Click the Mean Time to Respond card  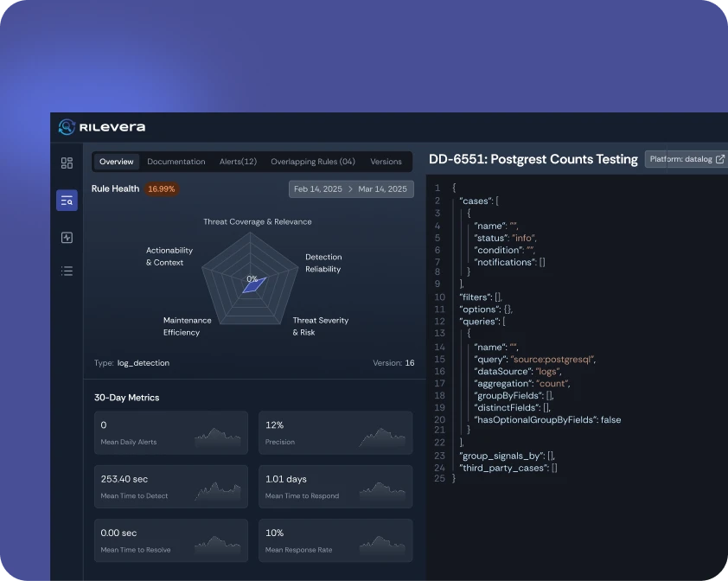[335, 487]
